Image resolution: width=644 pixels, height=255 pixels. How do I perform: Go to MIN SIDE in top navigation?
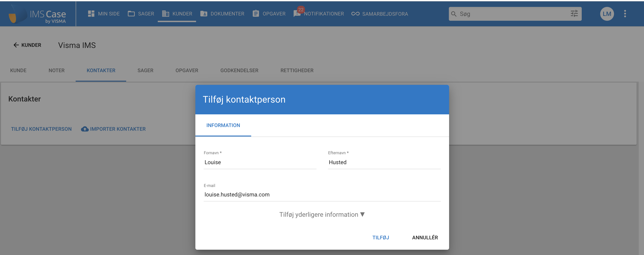click(x=109, y=14)
